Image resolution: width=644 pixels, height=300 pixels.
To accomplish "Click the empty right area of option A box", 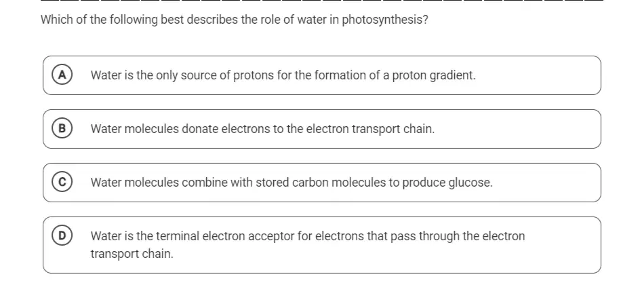I will [x=538, y=75].
